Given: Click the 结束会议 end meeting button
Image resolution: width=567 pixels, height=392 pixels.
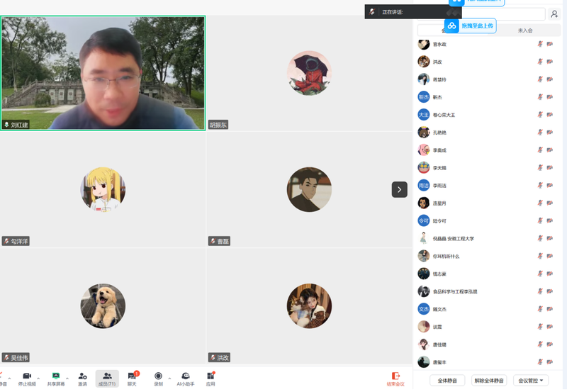Looking at the screenshot, I should tap(395, 379).
